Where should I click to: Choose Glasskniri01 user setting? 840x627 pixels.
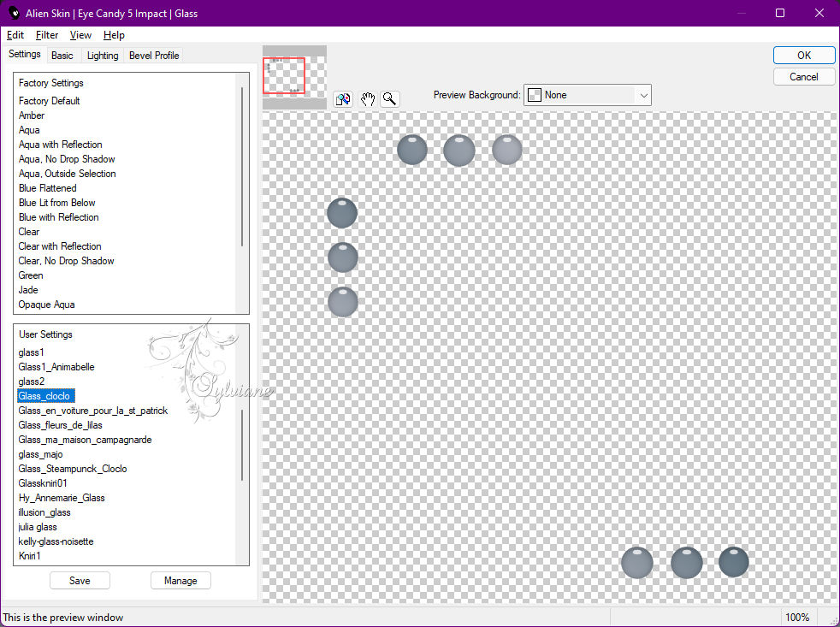pyautogui.click(x=42, y=482)
